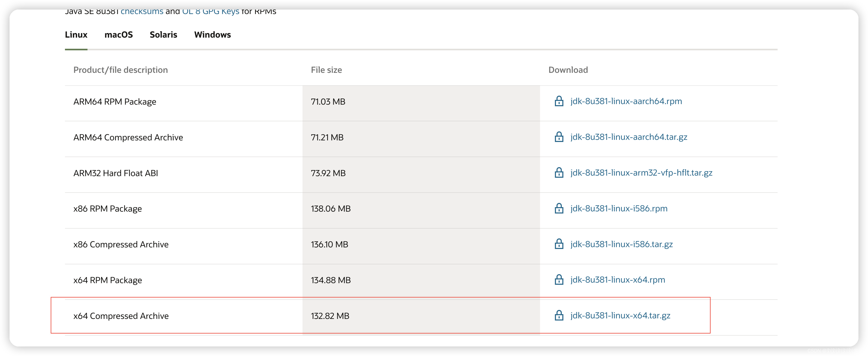Download jdk-8u381-linux-i586.rpm

[x=619, y=208]
